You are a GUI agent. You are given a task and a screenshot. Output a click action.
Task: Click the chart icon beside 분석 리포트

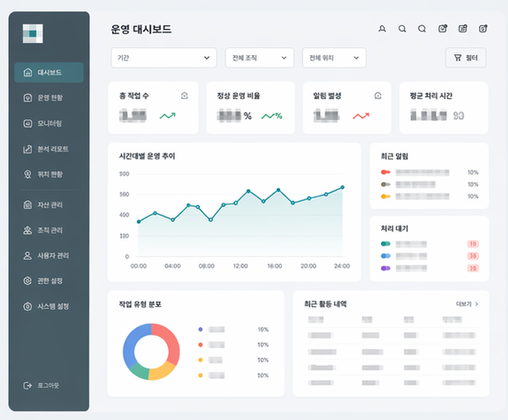[28, 149]
